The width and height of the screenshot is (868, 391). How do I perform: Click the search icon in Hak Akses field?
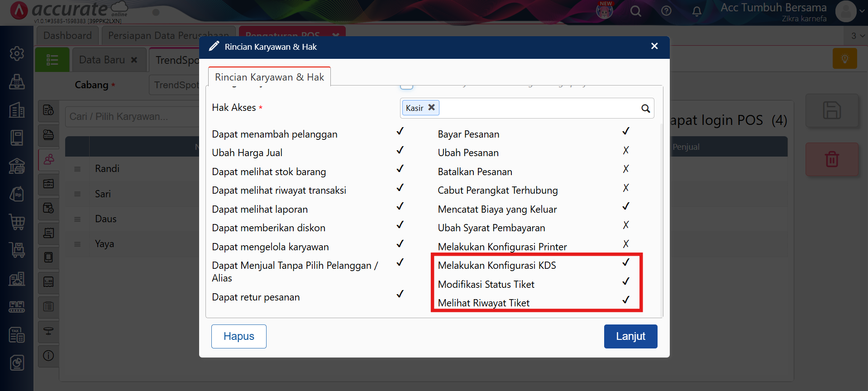coord(645,109)
